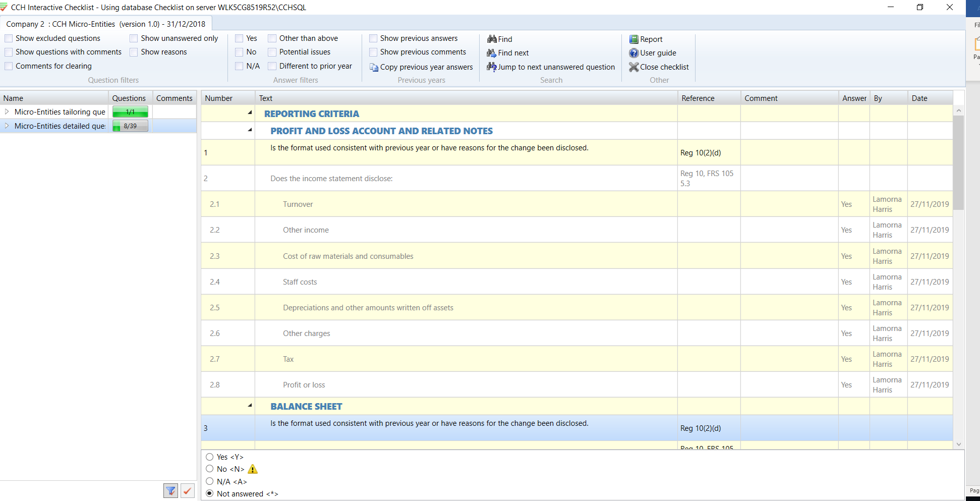980x501 pixels.
Task: Click the 8/39 questions progress bar
Action: point(130,126)
